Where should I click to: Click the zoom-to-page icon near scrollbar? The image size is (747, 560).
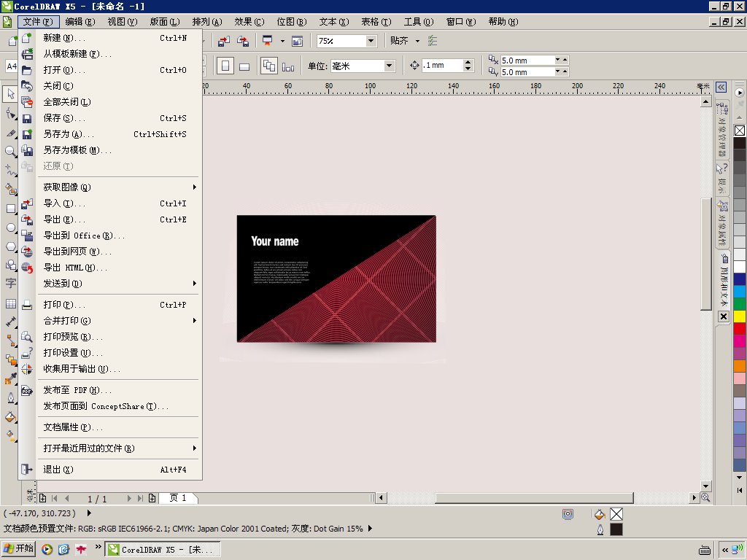point(705,497)
